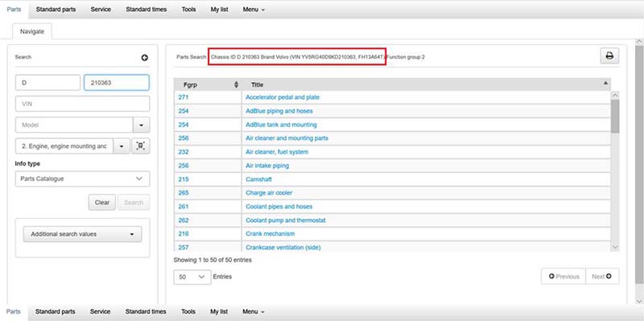Open the Parts Catalogue info type dropdown
Image resolution: width=644 pixels, height=321 pixels.
[83, 179]
